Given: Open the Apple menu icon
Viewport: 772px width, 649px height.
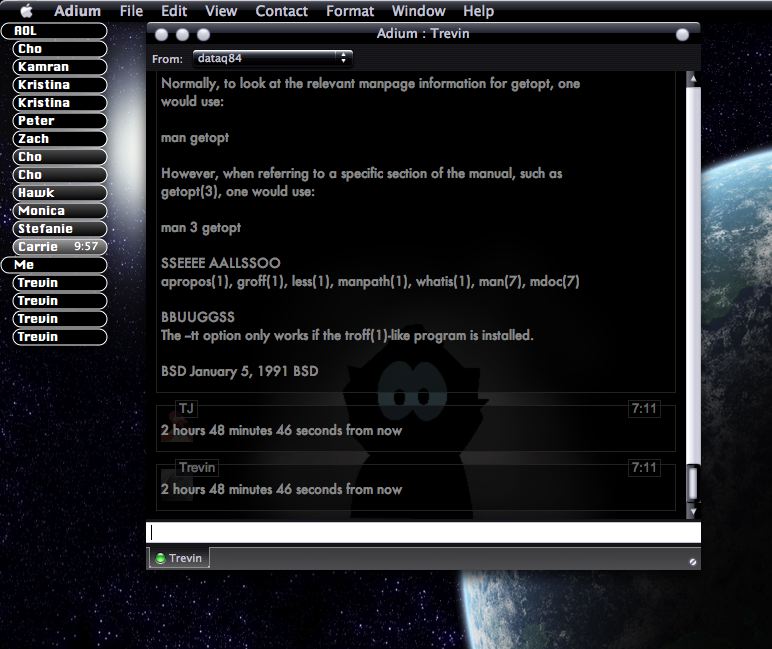Looking at the screenshot, I should [26, 10].
